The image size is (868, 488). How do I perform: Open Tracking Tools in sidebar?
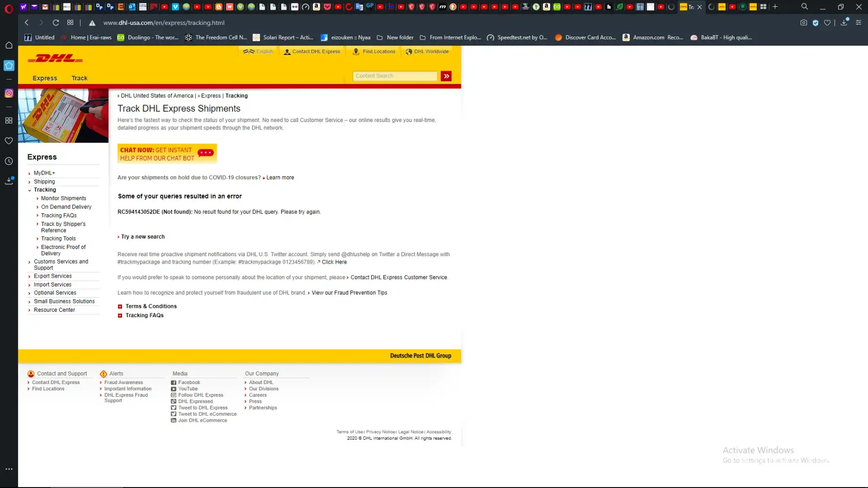[x=59, y=239]
